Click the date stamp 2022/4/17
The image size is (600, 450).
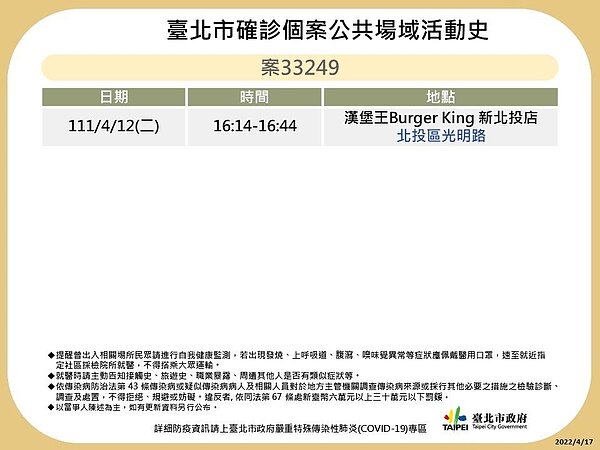click(x=574, y=442)
